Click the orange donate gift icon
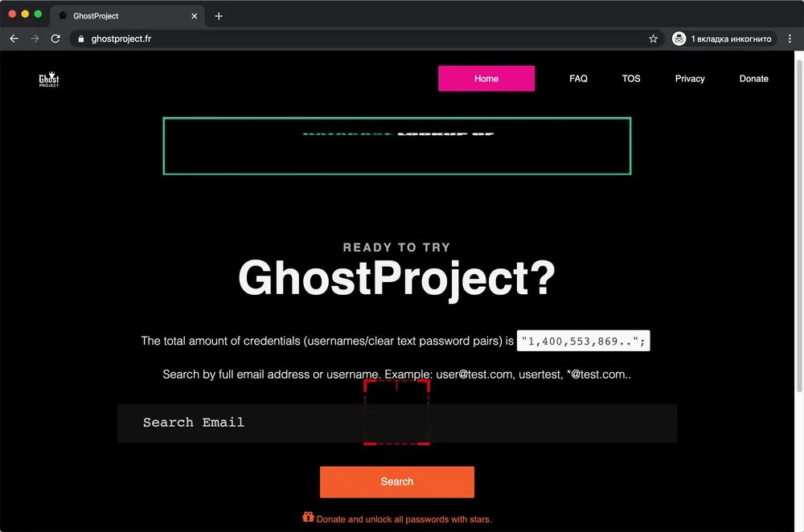The width and height of the screenshot is (804, 532). click(308, 518)
